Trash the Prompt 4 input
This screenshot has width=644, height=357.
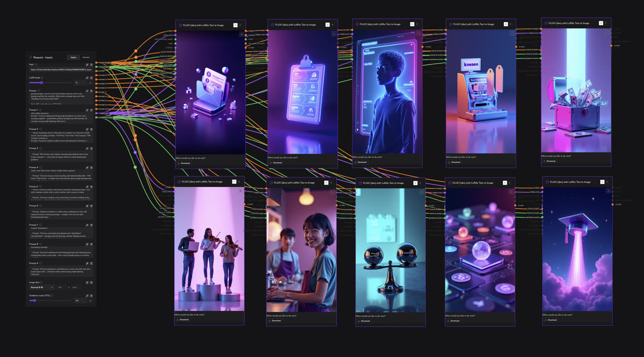91,167
